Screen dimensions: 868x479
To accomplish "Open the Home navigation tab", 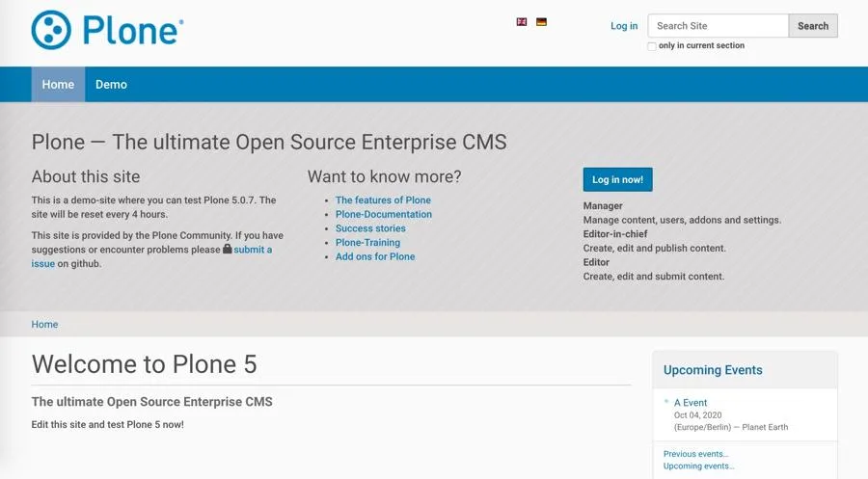I will coord(58,85).
